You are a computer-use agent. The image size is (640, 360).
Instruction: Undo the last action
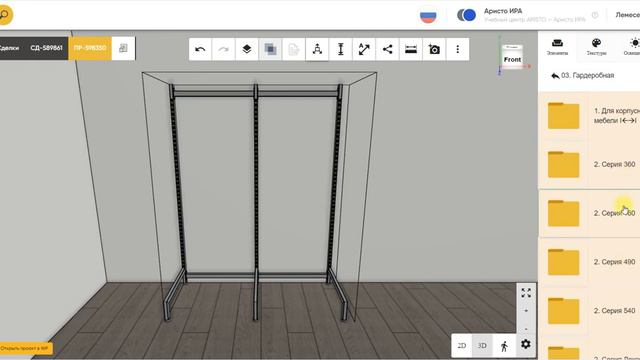click(x=200, y=49)
